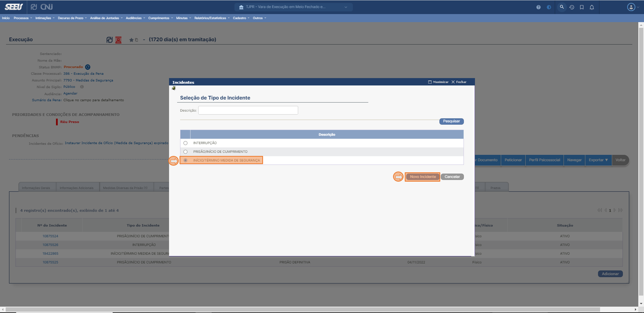Open the Audiências menu dropdown
This screenshot has height=313, width=644.
135,18
